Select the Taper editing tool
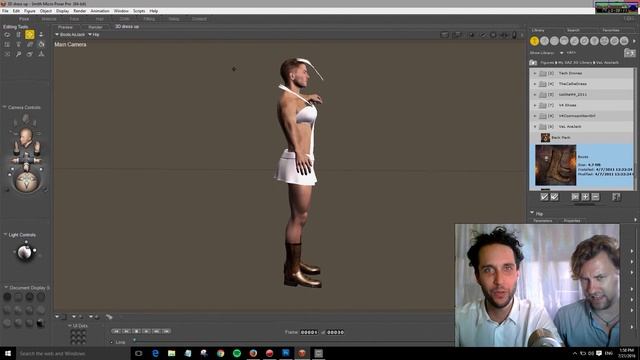This screenshot has height=360, width=640. point(18,44)
